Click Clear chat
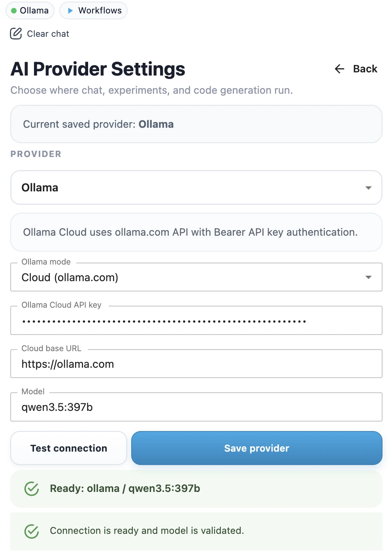Screen dimensions: 392x556 click(47, 34)
